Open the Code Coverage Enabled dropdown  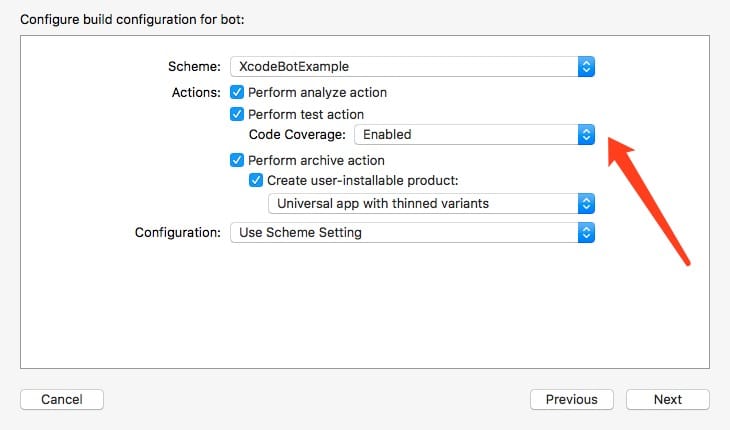[474, 134]
